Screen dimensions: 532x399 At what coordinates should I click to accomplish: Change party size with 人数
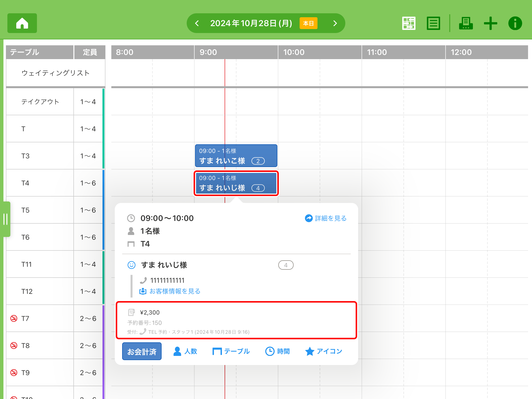185,351
